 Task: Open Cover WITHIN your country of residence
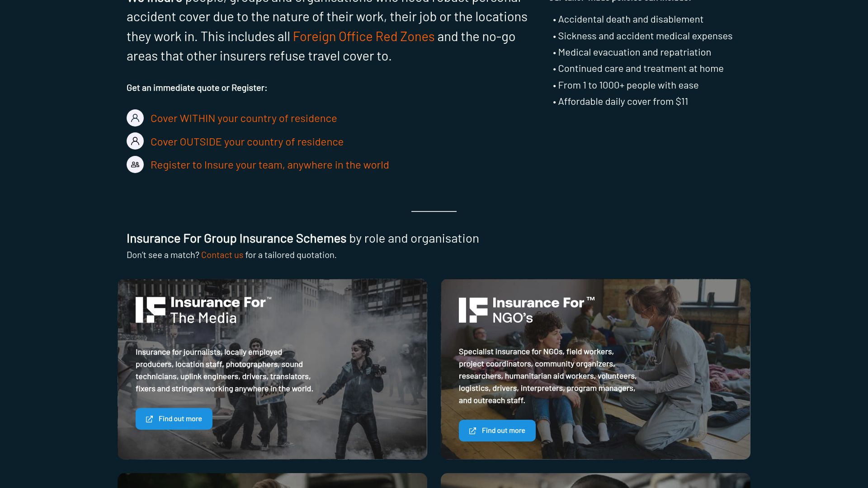[x=243, y=118]
